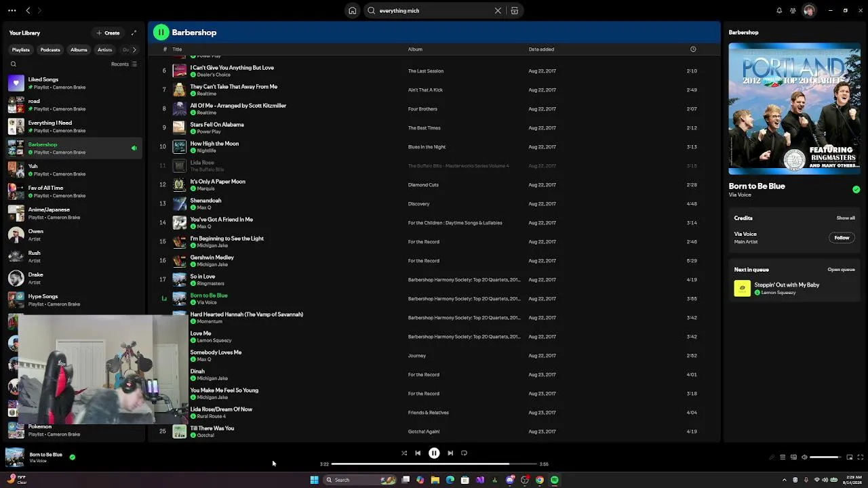
Task: Open the Everything I Need playlist
Action: click(74, 127)
